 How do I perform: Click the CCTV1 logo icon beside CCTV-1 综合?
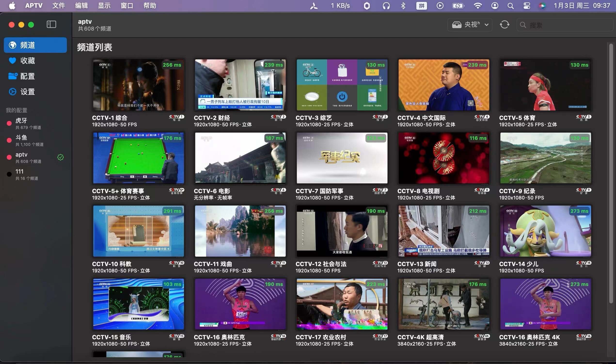click(177, 118)
